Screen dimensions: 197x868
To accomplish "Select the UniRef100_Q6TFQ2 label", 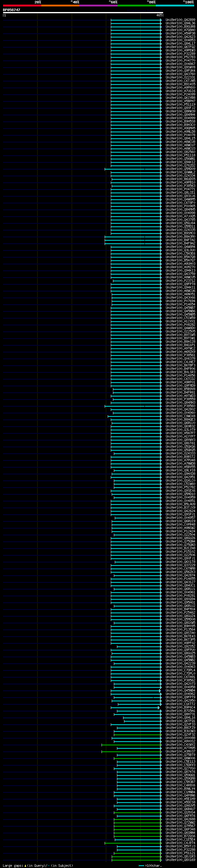I will point(180,47).
